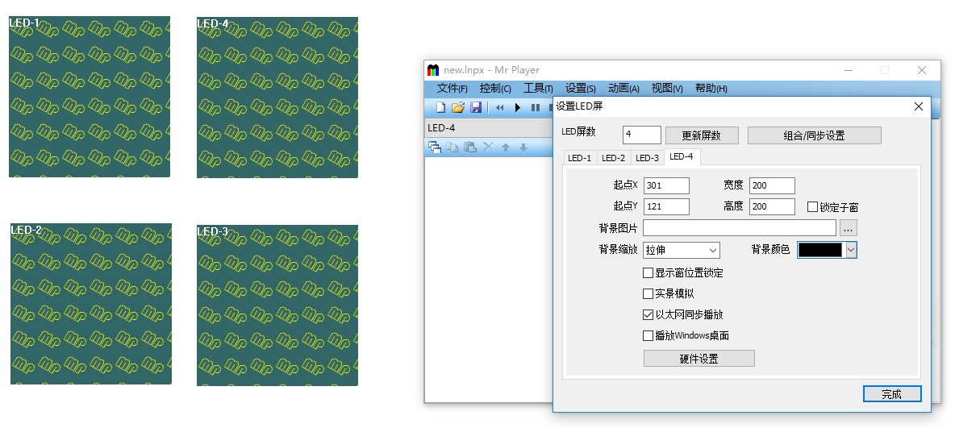Click the 组合/同步设置 button
This screenshot has height=428, width=980.
point(815,135)
